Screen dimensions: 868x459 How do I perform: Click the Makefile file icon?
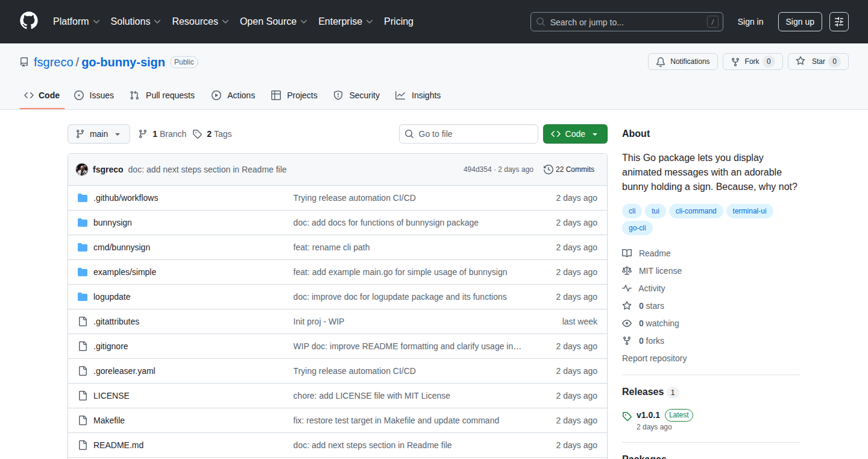click(83, 420)
